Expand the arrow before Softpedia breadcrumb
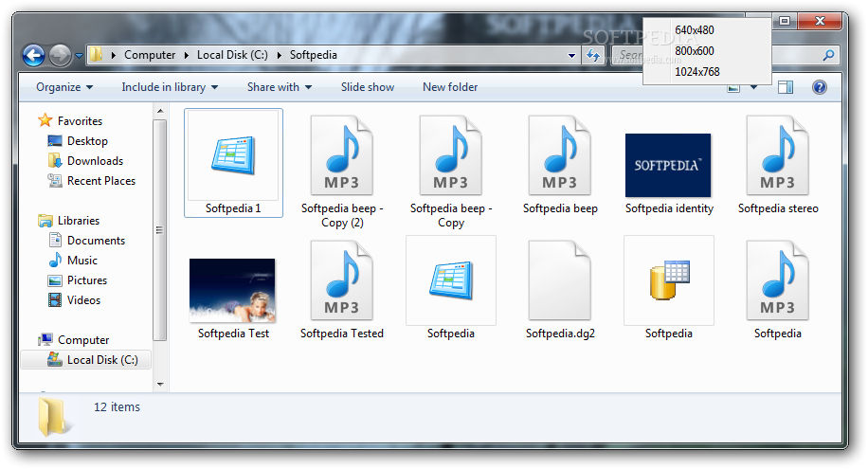Viewport: 868px width, 469px height. coord(279,55)
